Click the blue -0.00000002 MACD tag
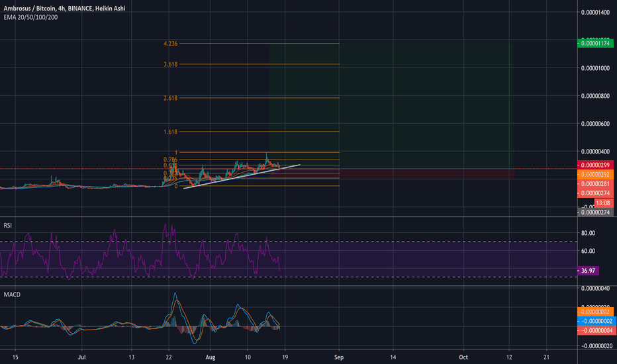617x364 pixels. pos(596,321)
